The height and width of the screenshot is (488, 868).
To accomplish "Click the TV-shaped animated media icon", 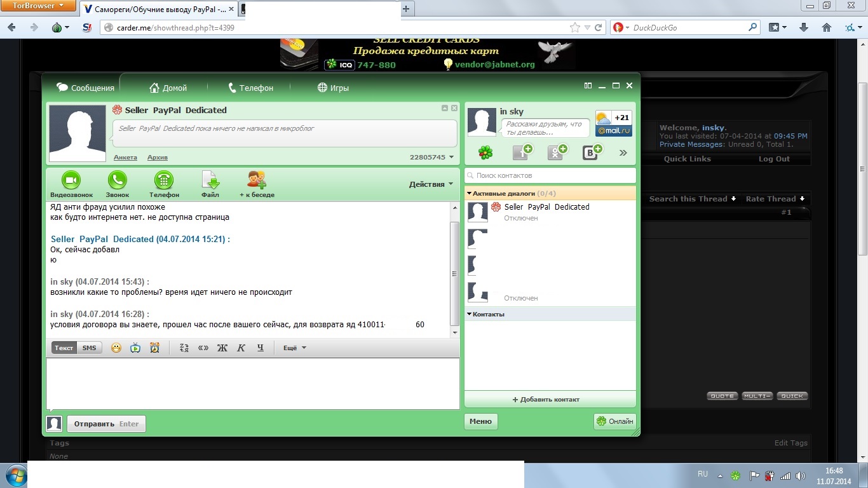I will 135,348.
